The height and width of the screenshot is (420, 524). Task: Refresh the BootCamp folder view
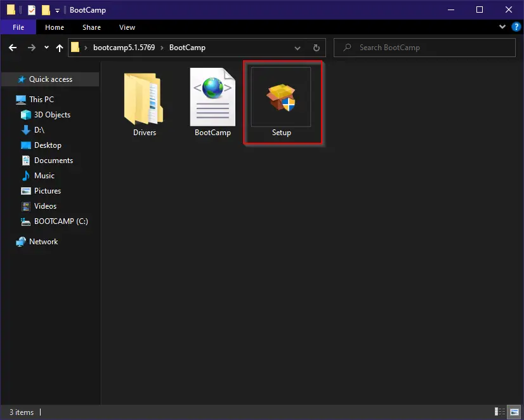pyautogui.click(x=316, y=48)
